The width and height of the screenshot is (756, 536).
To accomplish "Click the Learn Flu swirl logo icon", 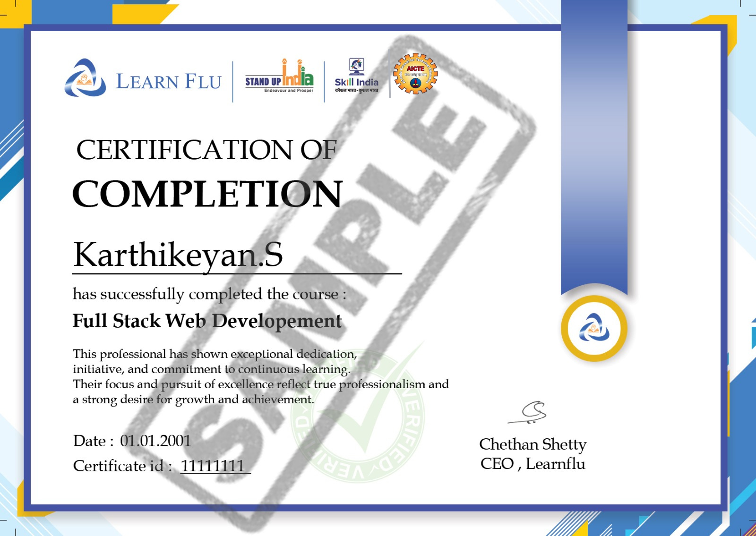I will [x=85, y=78].
